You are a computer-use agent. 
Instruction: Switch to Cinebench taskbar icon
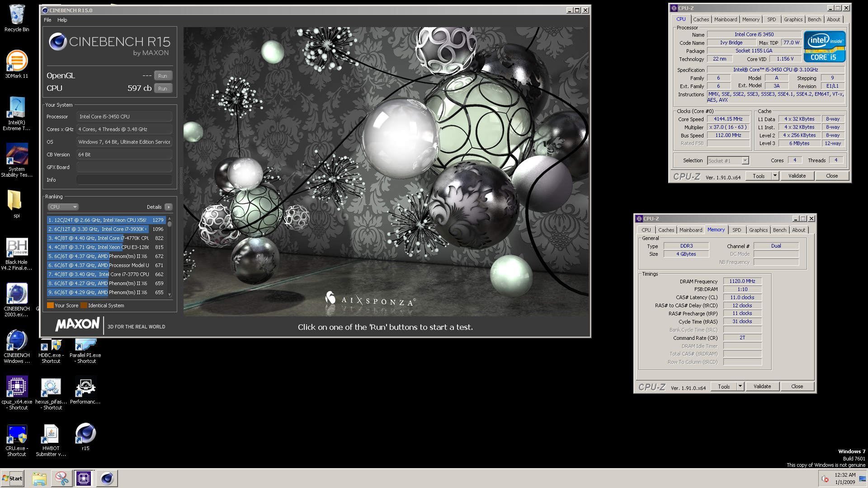click(107, 479)
